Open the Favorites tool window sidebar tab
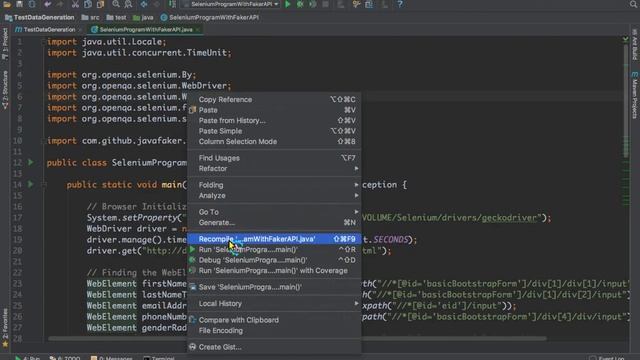This screenshot has width=640, height=360. tap(5, 328)
